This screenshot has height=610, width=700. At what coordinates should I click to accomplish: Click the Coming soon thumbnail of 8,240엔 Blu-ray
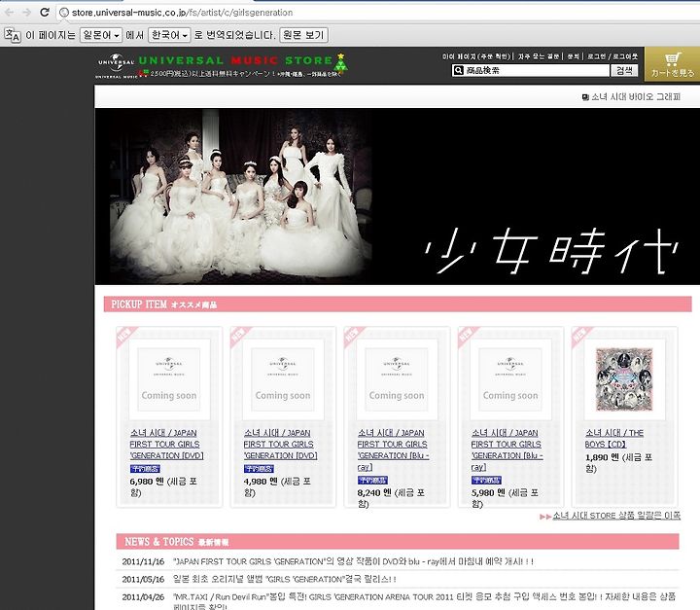click(x=397, y=379)
